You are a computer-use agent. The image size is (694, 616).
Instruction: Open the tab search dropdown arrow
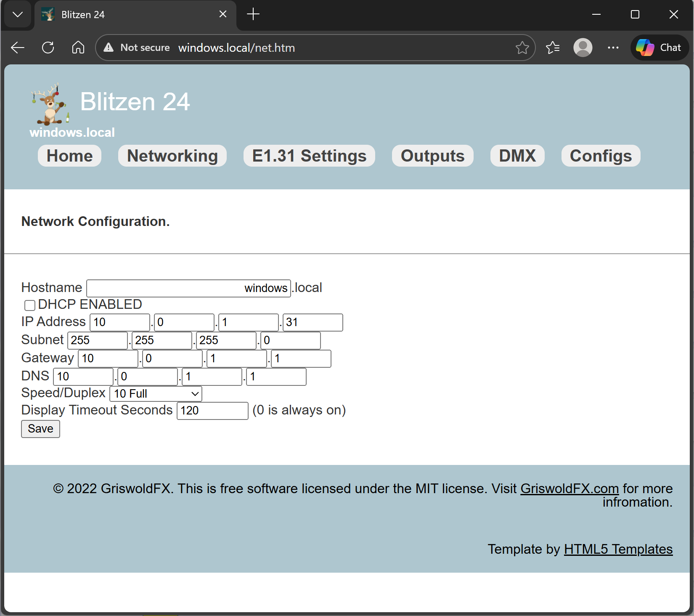[x=18, y=15]
